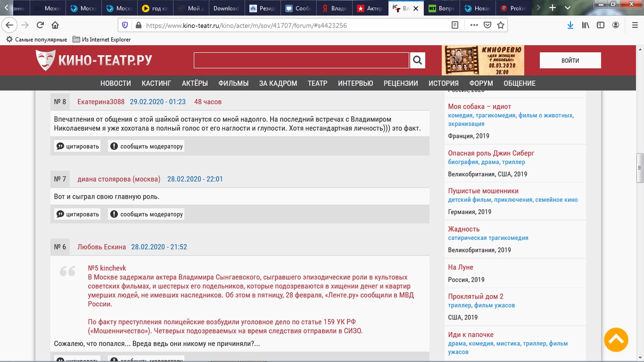The width and height of the screenshot is (644, 362).
Task: Report post № 8 to moderator
Action: pos(146,146)
